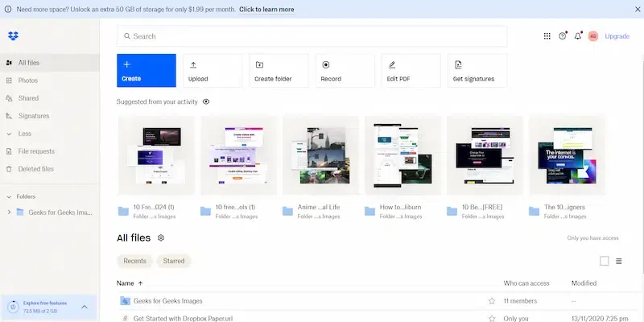The image size is (644, 322).
Task: Click folder icon beside 10 Fre...024 (1)
Action: (x=123, y=211)
